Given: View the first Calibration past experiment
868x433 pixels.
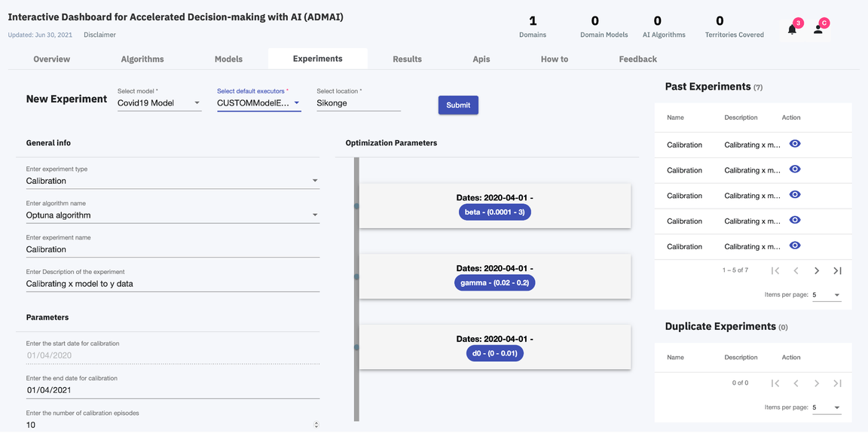Looking at the screenshot, I should [795, 144].
